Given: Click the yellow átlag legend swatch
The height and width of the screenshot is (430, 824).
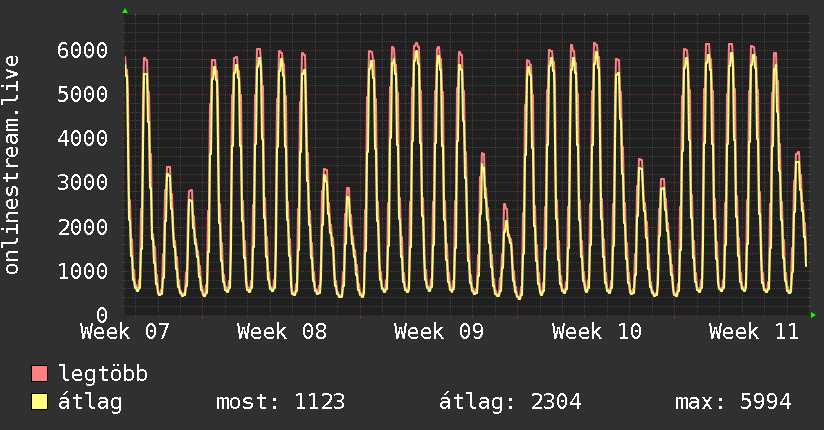Looking at the screenshot, I should [39, 402].
